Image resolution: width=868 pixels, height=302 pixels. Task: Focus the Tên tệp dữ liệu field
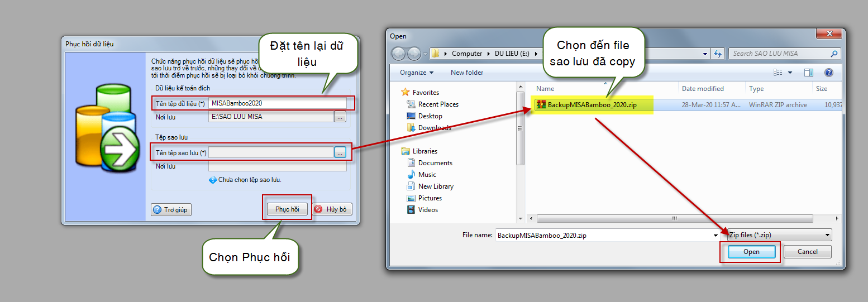[x=278, y=103]
